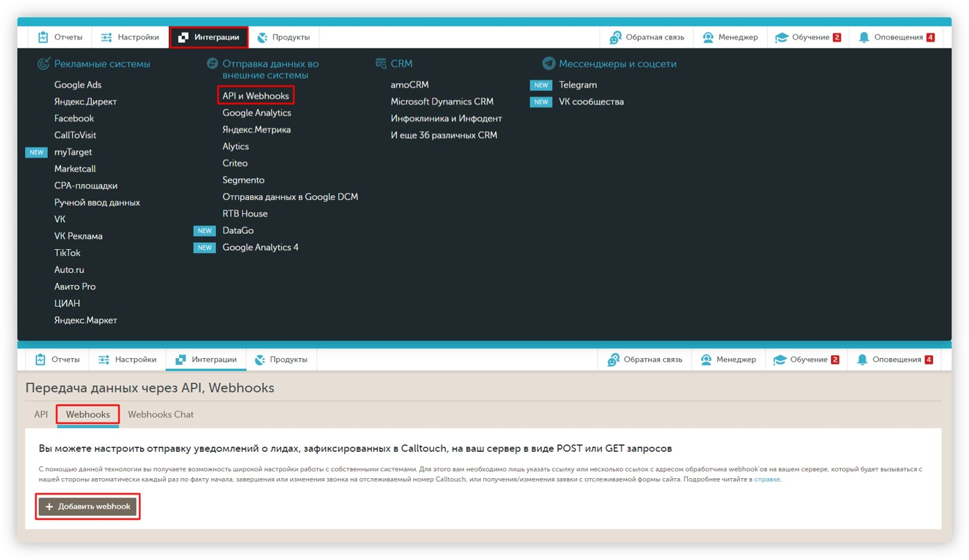Click the Менеджер headset icon in top bar
Screen dimensions: 969x560
pyautogui.click(x=708, y=37)
